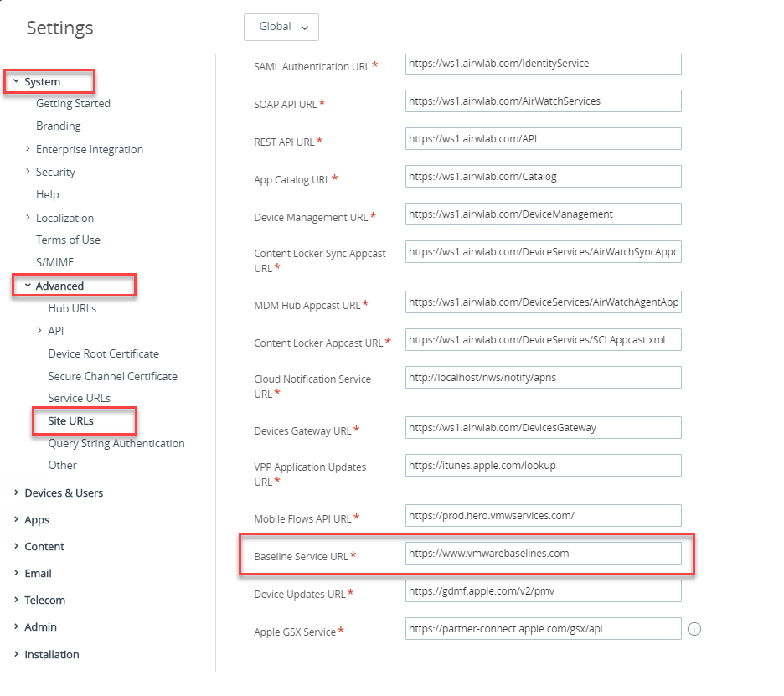Open the Branding settings page
Image resolution: width=784 pixels, height=696 pixels.
pos(59,126)
